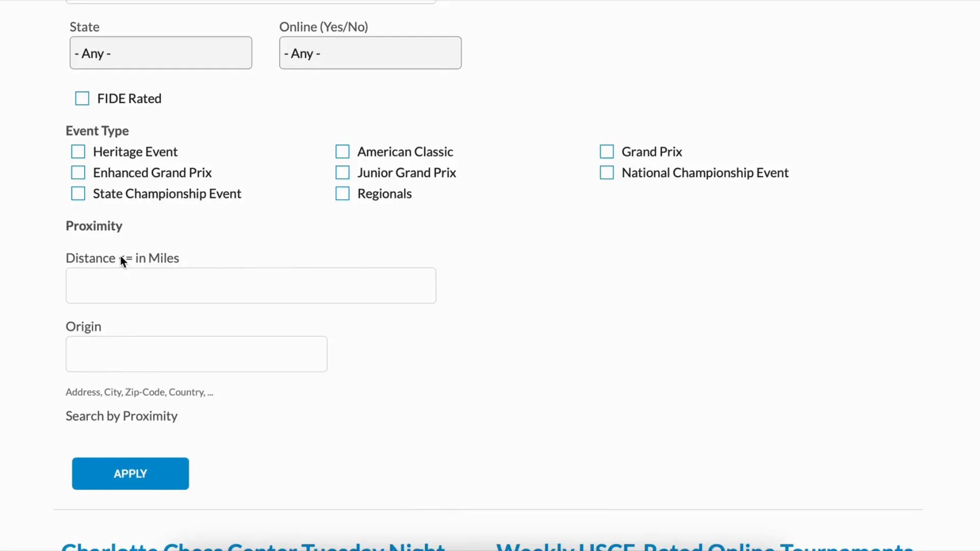The height and width of the screenshot is (551, 980).
Task: Select the Regionals checkbox
Action: click(342, 193)
